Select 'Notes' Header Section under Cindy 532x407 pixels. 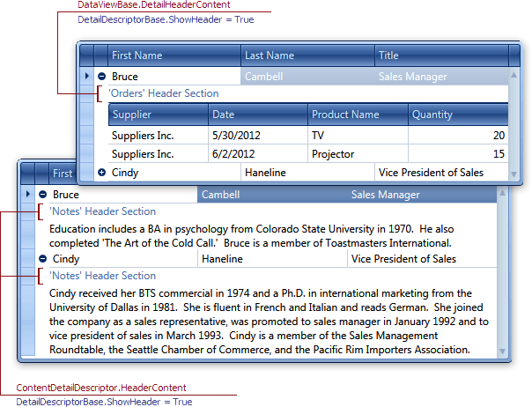point(102,276)
